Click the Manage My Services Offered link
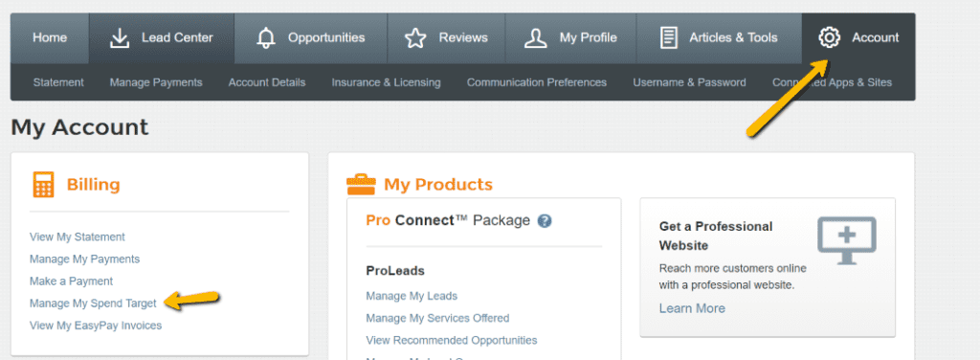980x360 pixels. [x=437, y=318]
